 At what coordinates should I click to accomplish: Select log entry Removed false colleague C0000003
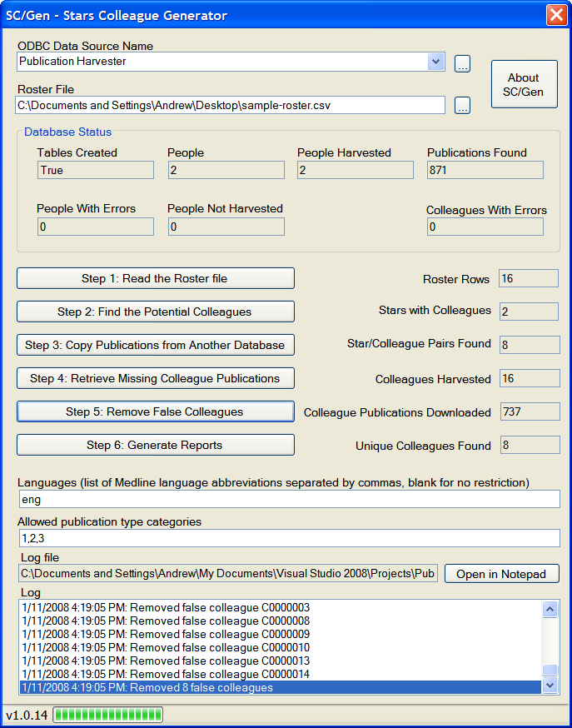tap(167, 607)
